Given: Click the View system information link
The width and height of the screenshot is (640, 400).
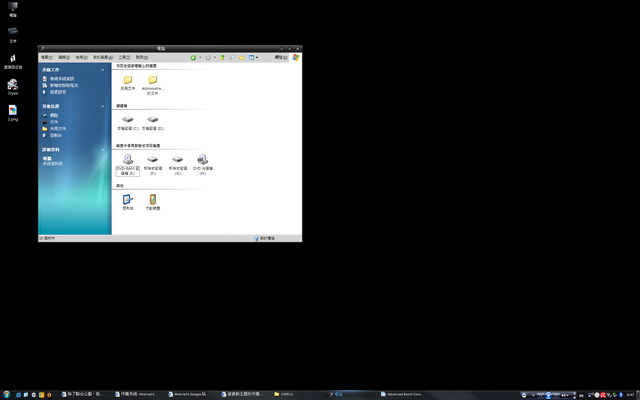Looking at the screenshot, I should (58, 79).
